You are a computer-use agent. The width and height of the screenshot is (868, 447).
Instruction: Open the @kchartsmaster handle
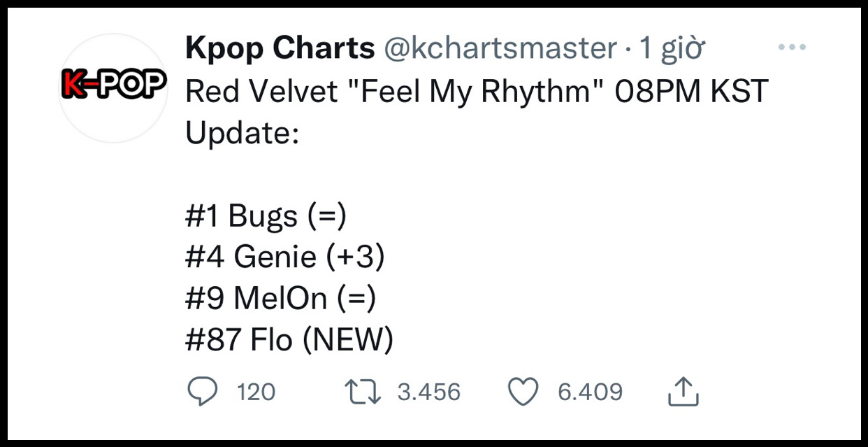tap(500, 48)
